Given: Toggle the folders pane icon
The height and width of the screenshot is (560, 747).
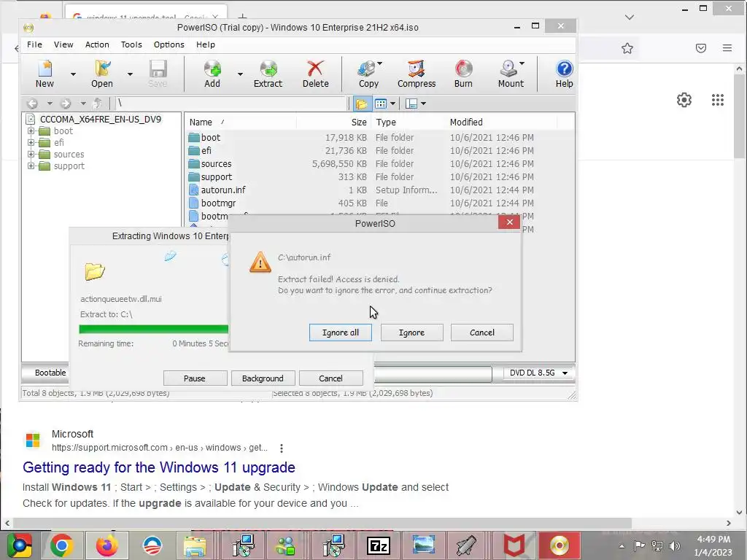Looking at the screenshot, I should (x=362, y=104).
